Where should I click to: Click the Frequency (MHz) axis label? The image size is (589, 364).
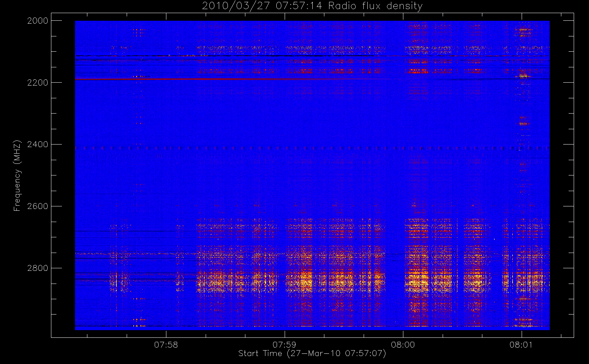[x=17, y=175]
